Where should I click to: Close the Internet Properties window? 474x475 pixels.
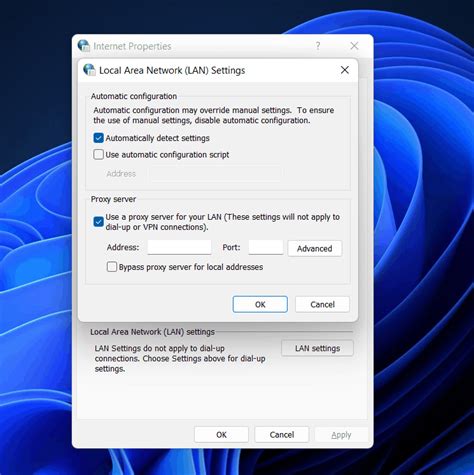point(354,46)
